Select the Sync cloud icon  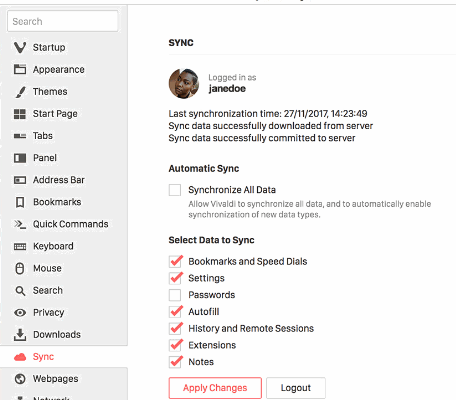tap(20, 357)
